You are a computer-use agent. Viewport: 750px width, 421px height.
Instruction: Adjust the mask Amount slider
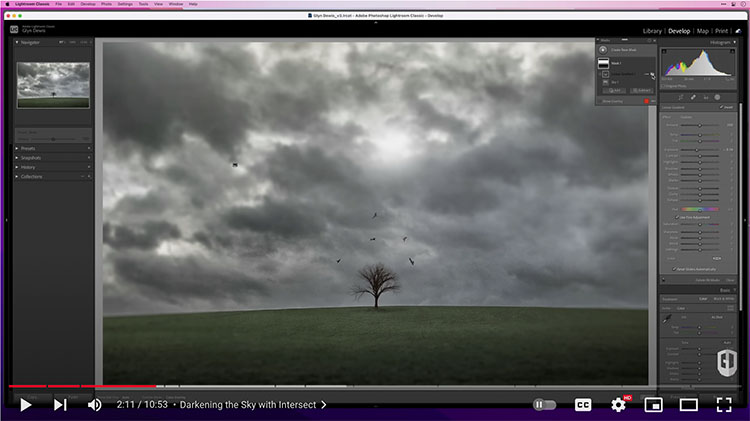(700, 125)
